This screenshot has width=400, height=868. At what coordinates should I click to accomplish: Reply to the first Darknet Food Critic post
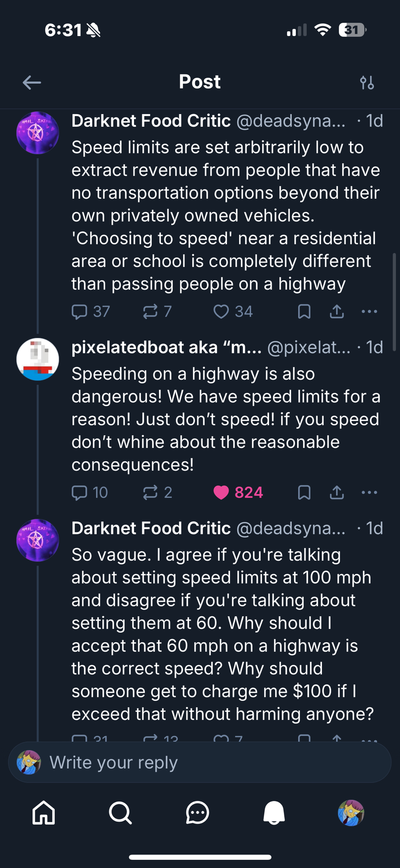(x=79, y=312)
